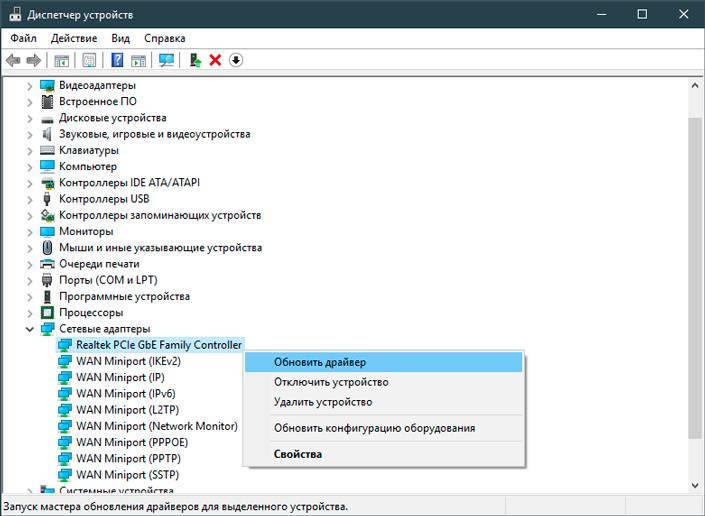Select Мыши и иные указывающие устройства

click(161, 248)
